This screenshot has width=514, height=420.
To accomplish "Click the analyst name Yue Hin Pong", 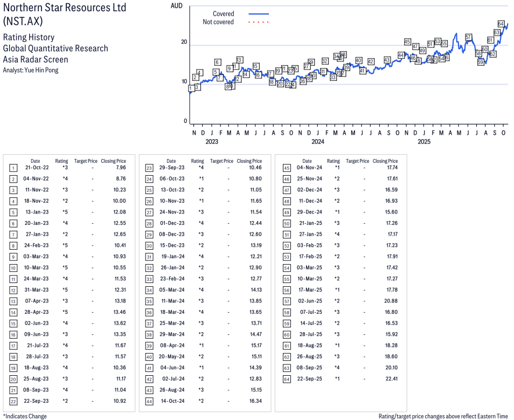I will 41,70.
